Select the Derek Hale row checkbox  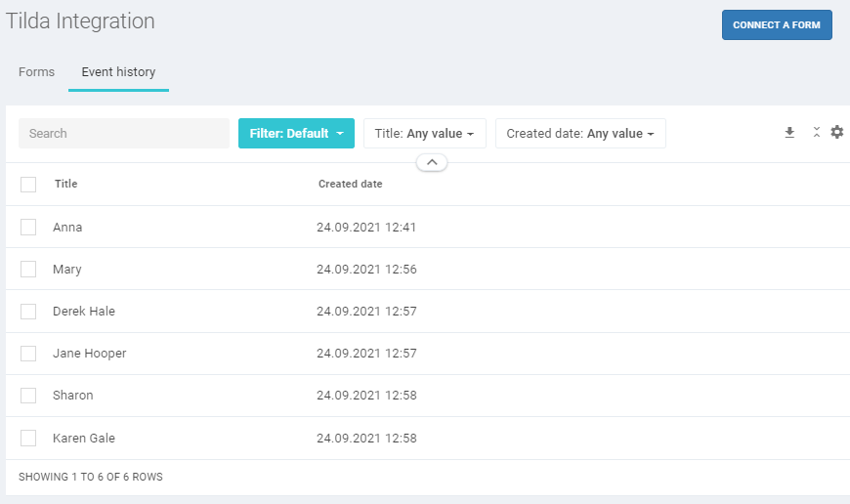(x=28, y=312)
